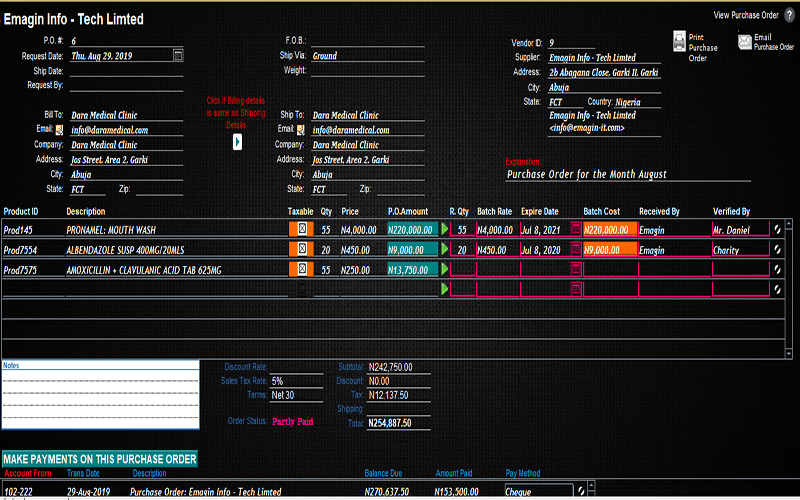The width and height of the screenshot is (800, 500).
Task: Click the Ship To email icon
Action: coord(301,130)
